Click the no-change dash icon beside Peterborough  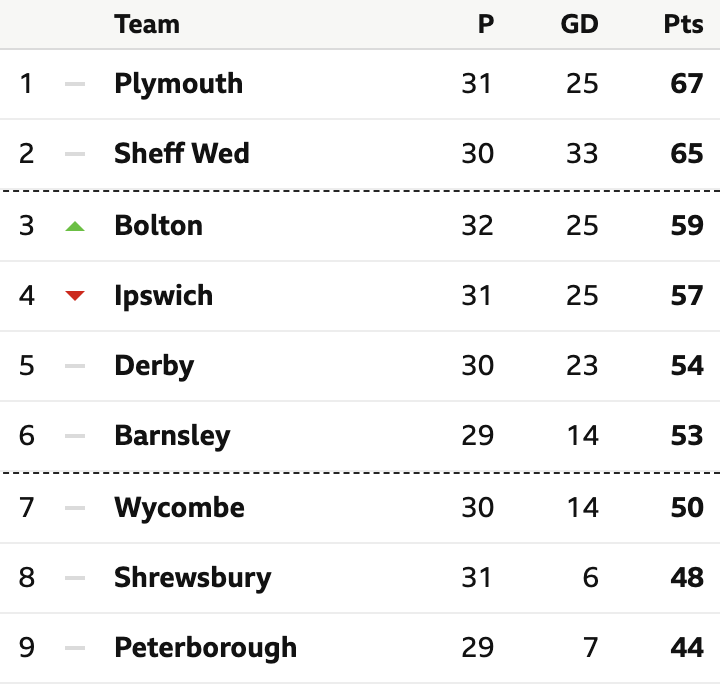75,648
